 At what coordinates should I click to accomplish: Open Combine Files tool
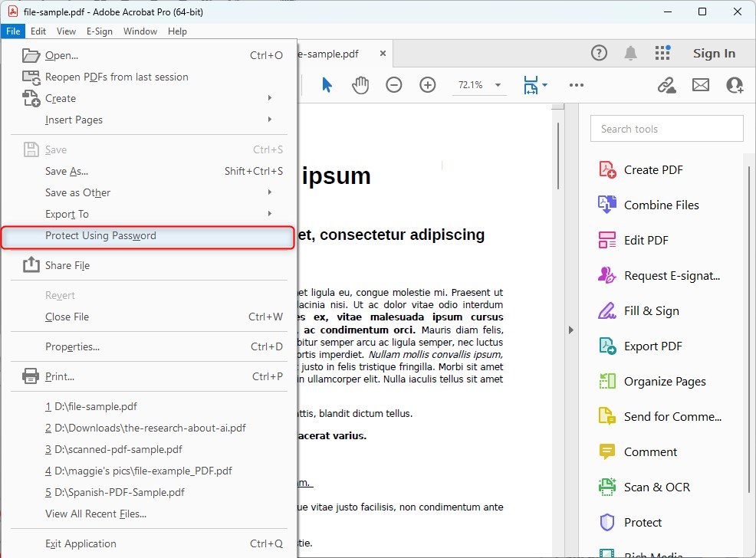[661, 205]
